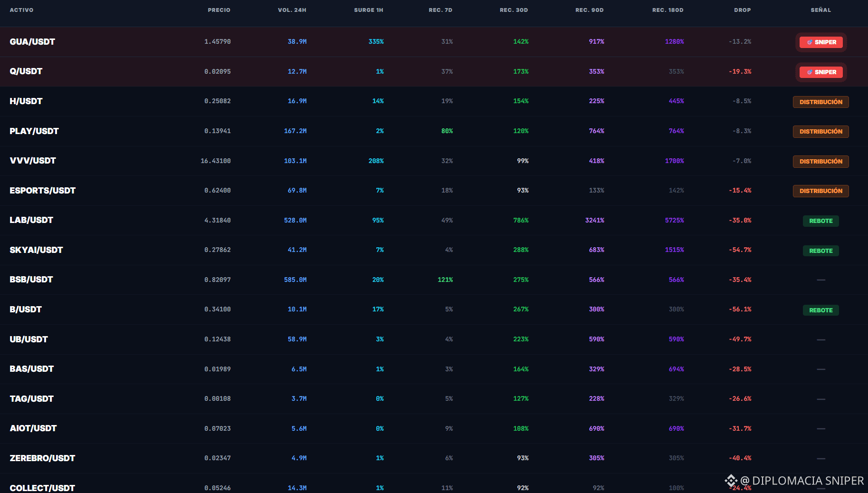Viewport: 868px width, 493px height.
Task: Select the DISTRIBUCIÓN tag for H/USDT
Action: click(x=820, y=102)
